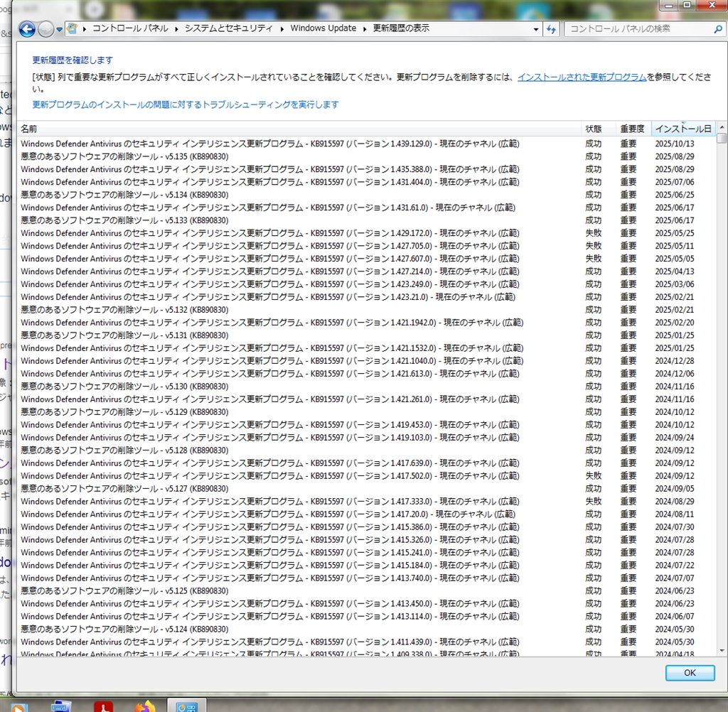Sort by 重要度 column header
Viewport: 728px width, 712px height.
pos(632,129)
